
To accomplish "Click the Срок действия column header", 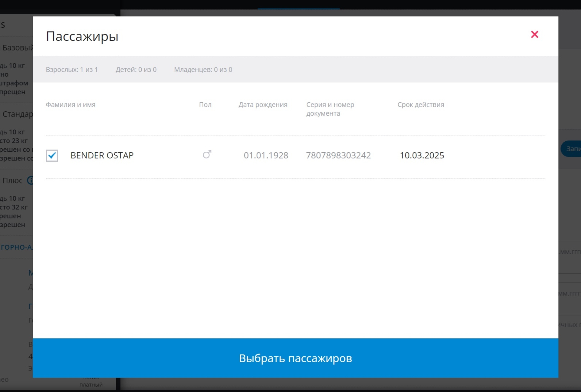I will (421, 105).
